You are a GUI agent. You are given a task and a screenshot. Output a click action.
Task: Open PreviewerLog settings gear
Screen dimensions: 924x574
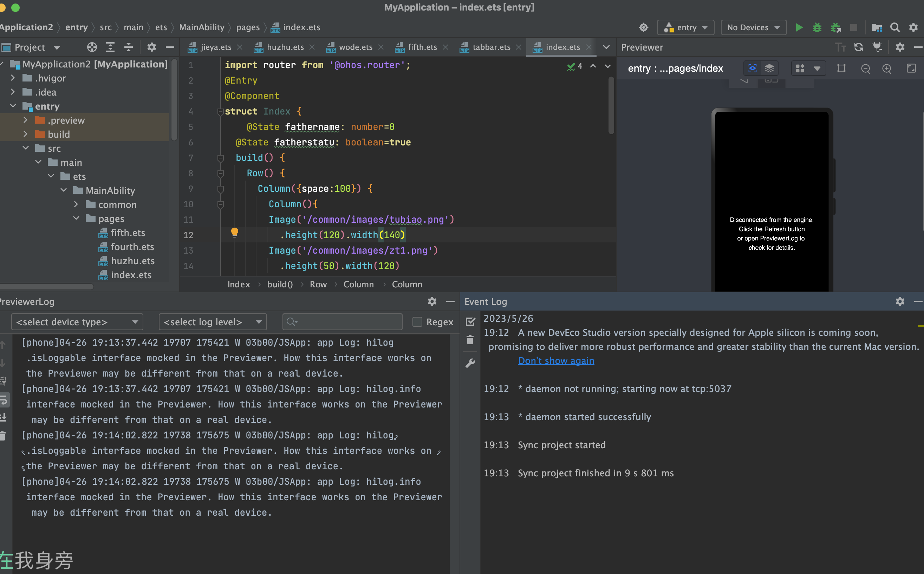(432, 301)
